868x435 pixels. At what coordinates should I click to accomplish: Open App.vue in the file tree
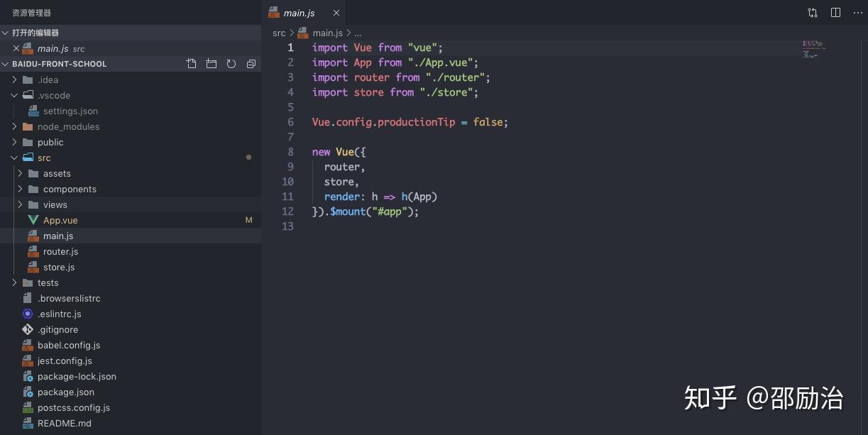tap(131, 220)
